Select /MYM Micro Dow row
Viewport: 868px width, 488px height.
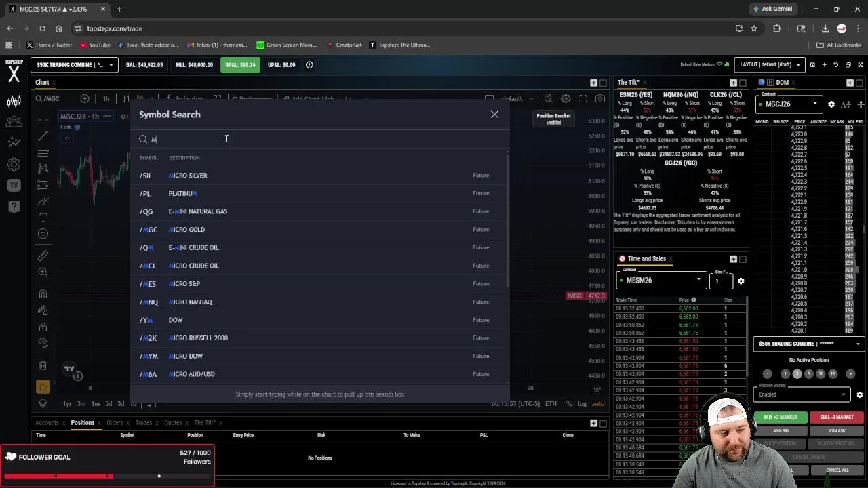[x=320, y=356]
